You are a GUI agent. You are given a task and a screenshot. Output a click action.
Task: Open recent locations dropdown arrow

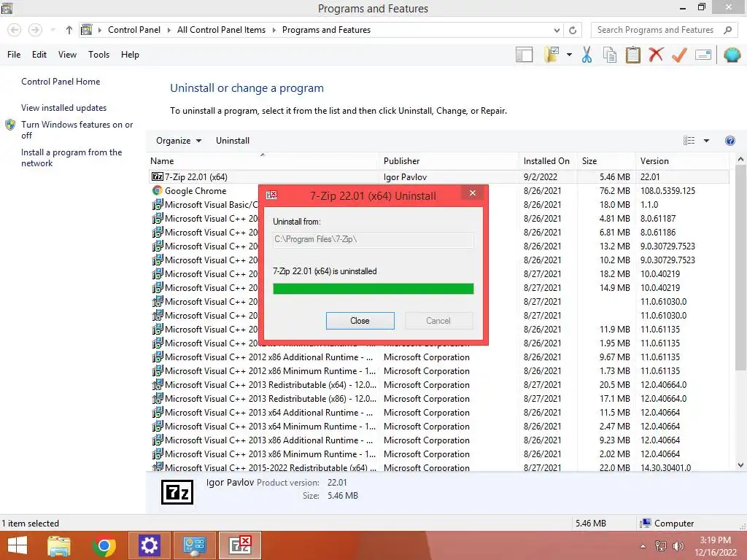coord(53,30)
